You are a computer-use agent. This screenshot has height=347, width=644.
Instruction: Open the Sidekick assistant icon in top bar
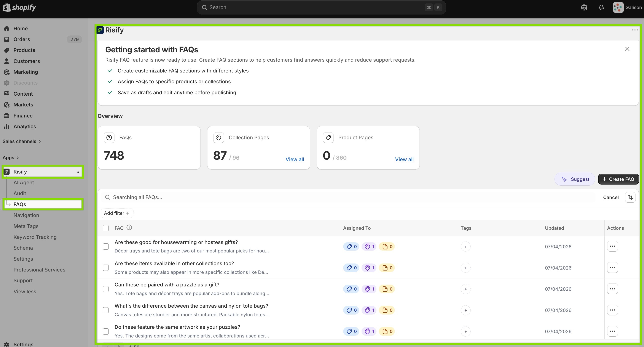click(x=584, y=8)
